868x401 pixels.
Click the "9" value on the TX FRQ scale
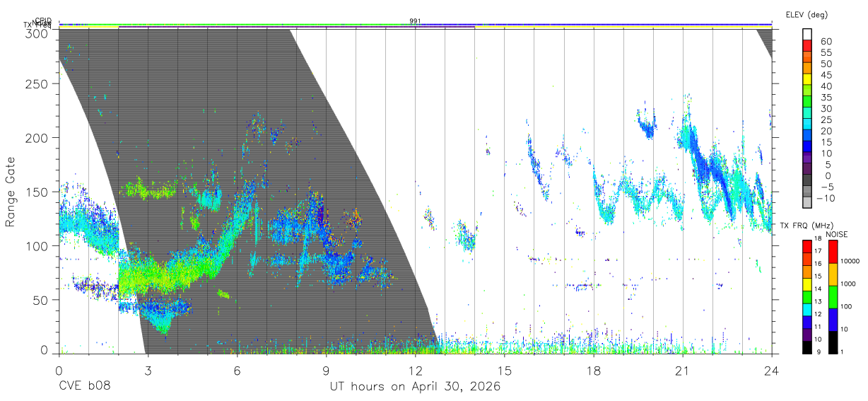click(819, 352)
